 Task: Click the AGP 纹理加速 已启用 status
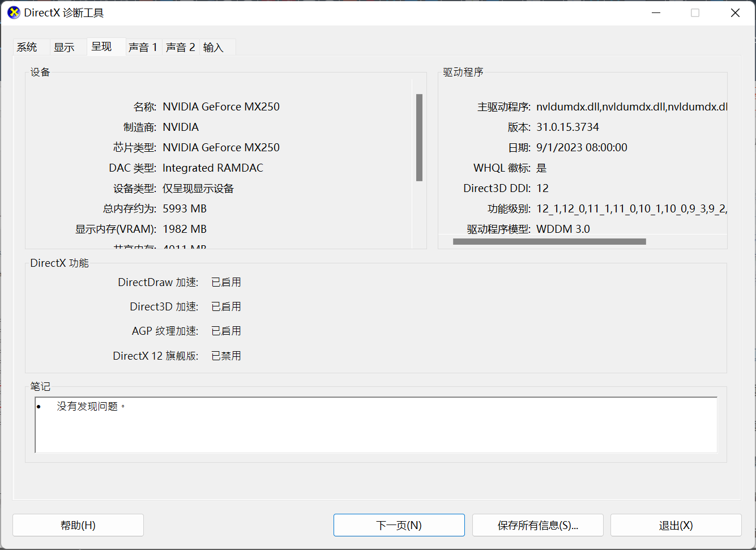226,331
